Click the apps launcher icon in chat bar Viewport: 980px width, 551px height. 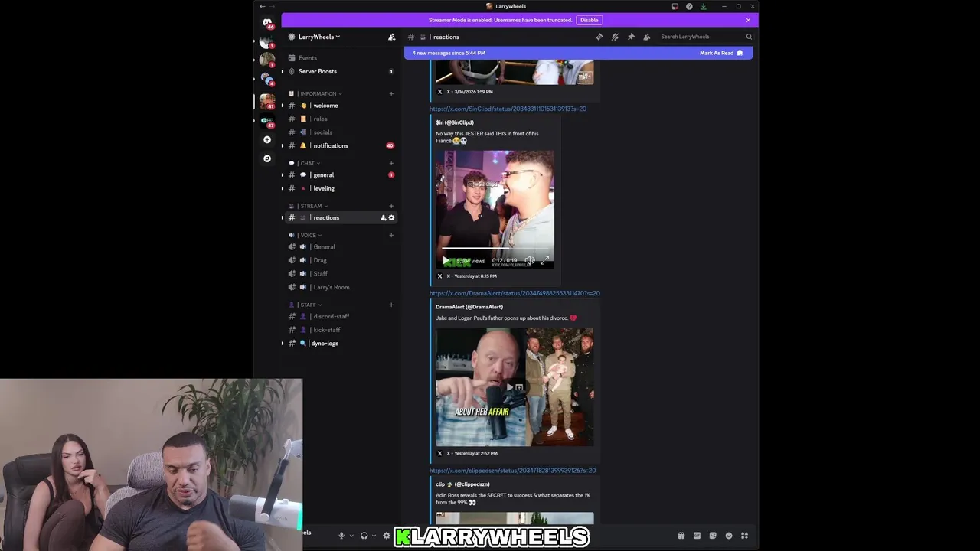click(744, 536)
